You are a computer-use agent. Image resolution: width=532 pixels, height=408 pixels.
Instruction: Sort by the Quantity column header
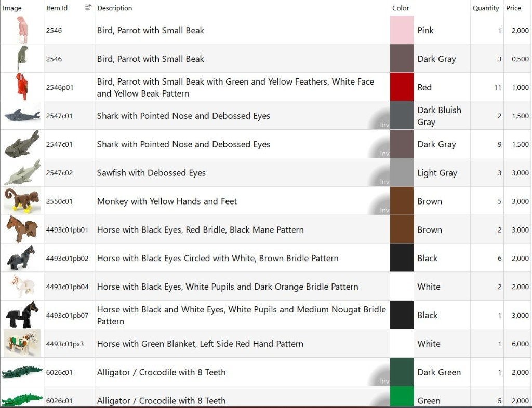(486, 8)
